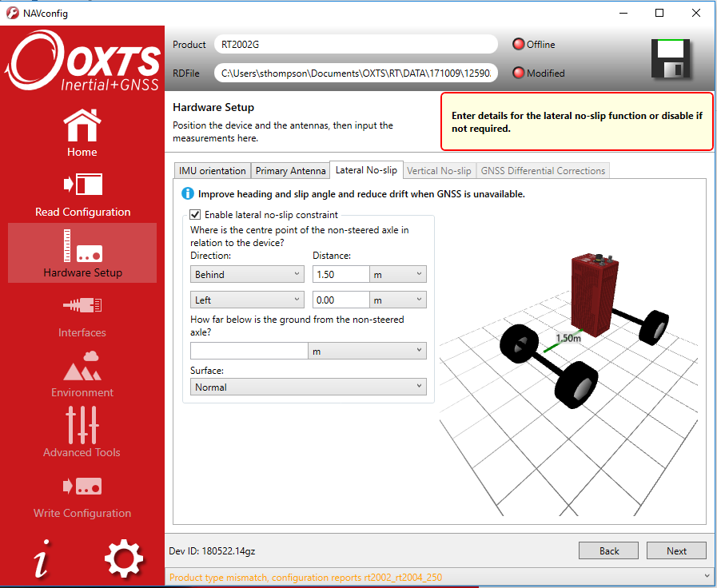
Task: Click the 0.00 distance input field
Action: pos(341,300)
